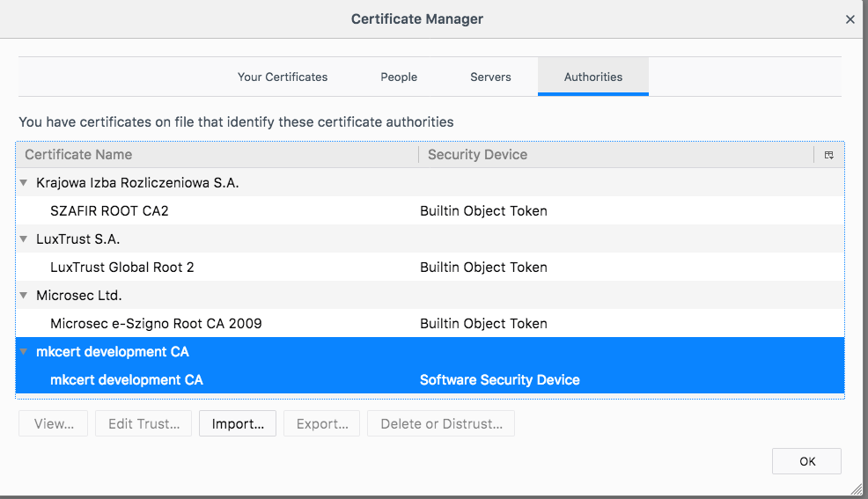Click the Export... button

pyautogui.click(x=322, y=424)
